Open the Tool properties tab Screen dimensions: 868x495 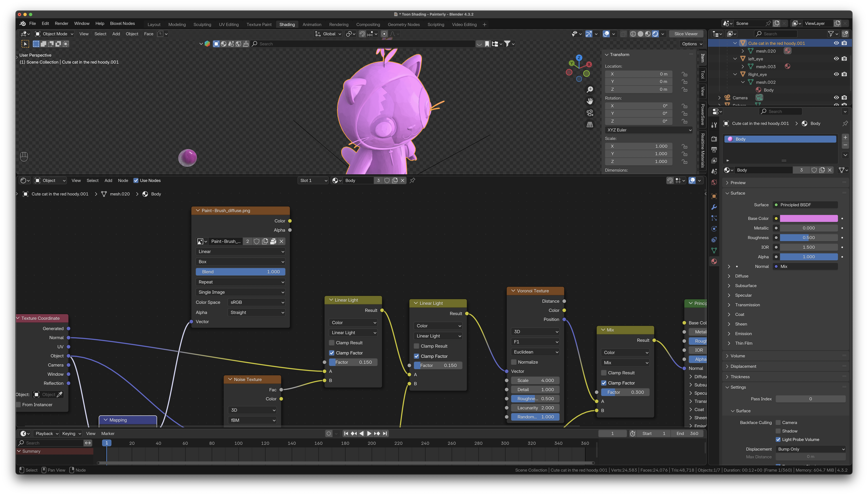(714, 125)
